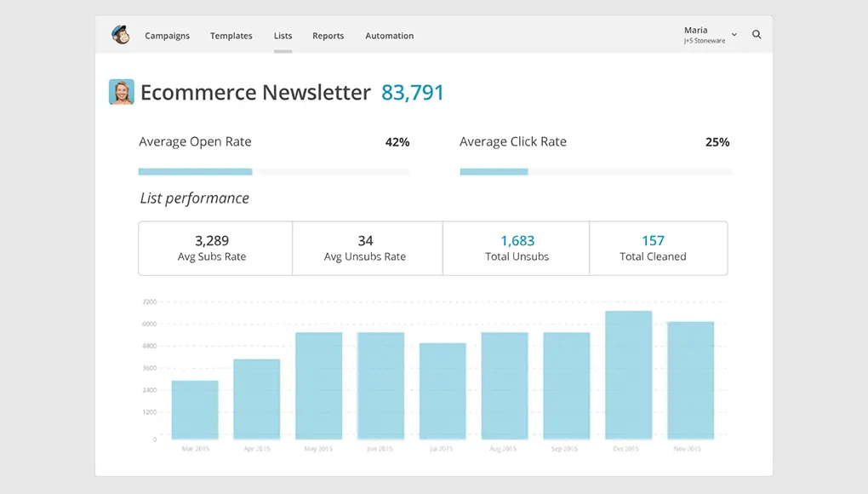
Task: Select the Lists tab
Action: (283, 36)
